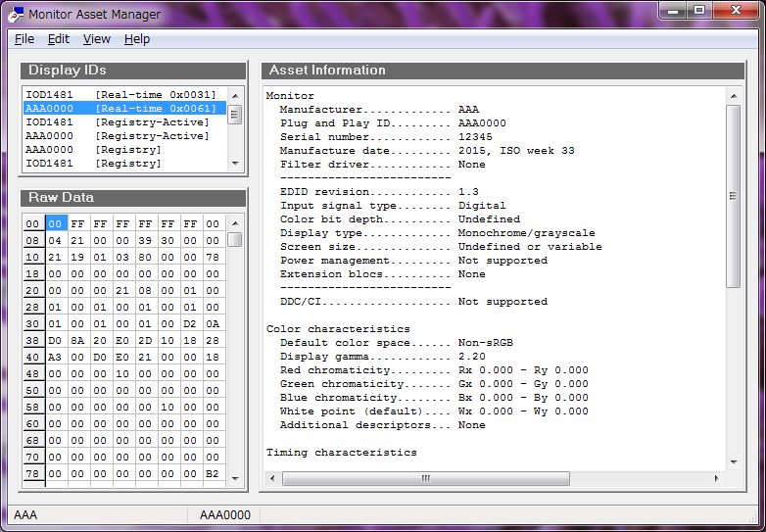Click byte 78 in row 10
The height and width of the screenshot is (532, 766).
click(213, 257)
